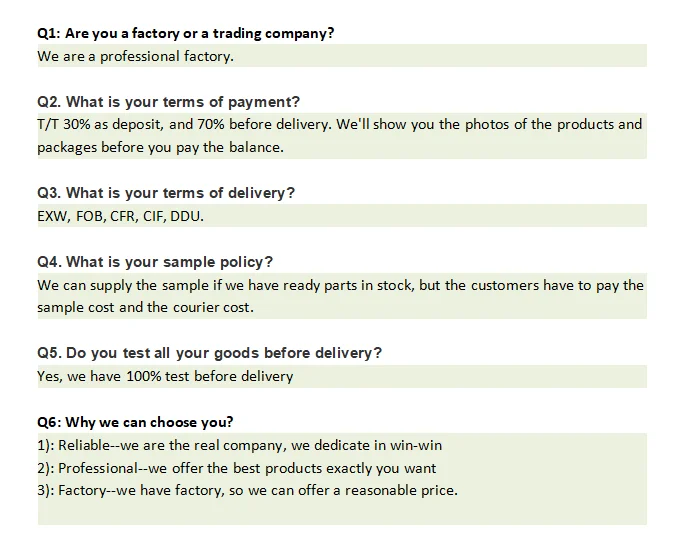Select the 'We are a professional factory' answer

click(x=135, y=56)
